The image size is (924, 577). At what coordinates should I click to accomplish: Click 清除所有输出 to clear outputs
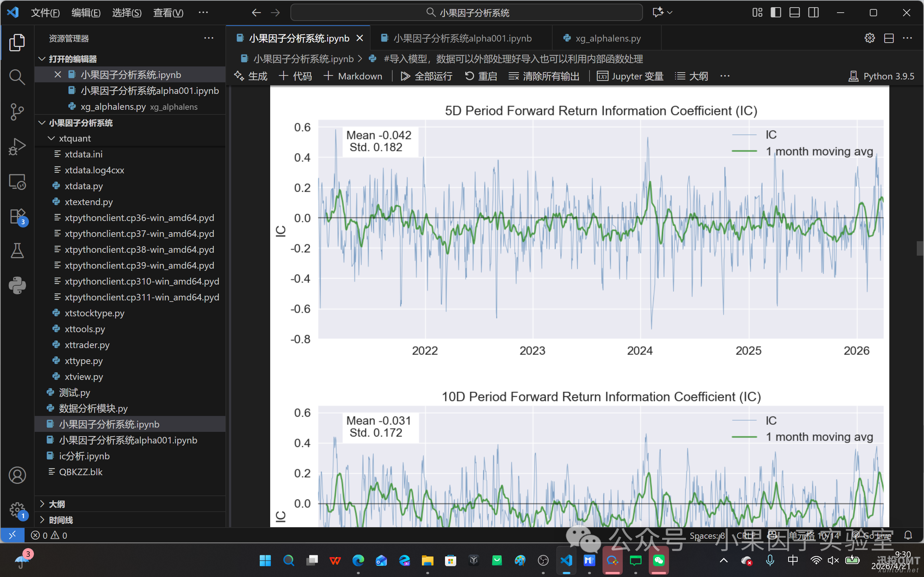coord(544,76)
